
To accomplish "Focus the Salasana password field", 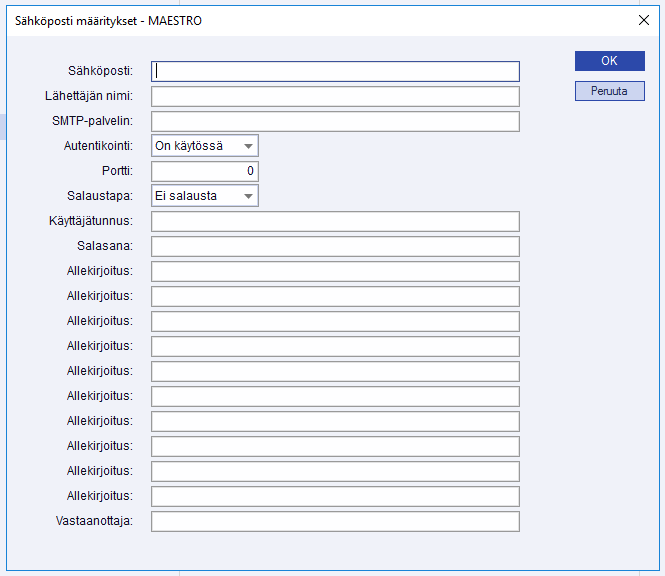I will pyautogui.click(x=335, y=246).
